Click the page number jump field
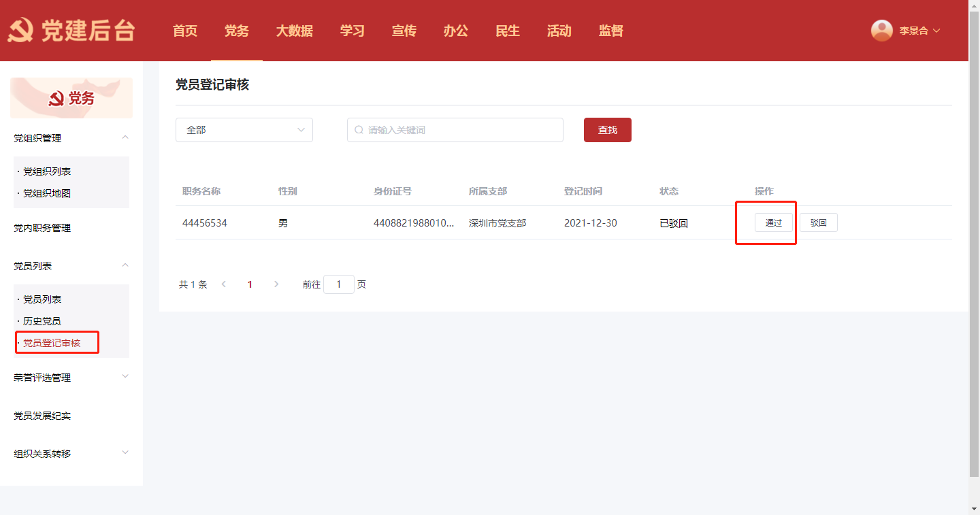 coord(338,284)
